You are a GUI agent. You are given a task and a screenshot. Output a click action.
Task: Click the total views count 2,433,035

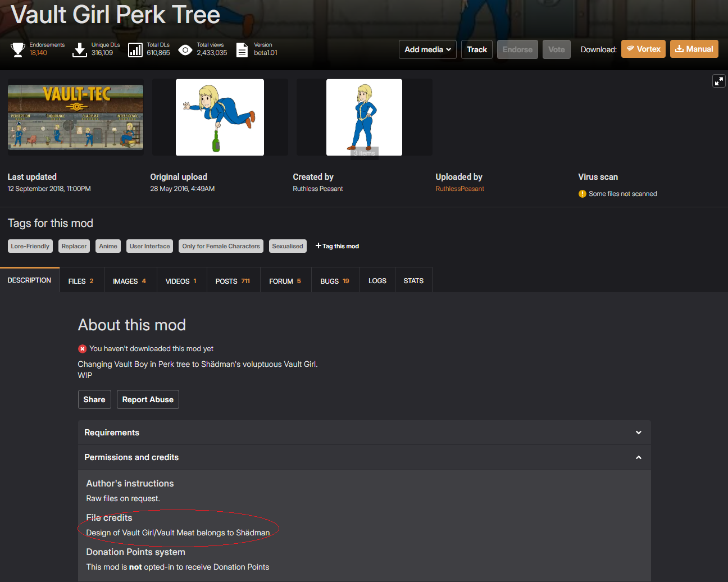point(212,53)
